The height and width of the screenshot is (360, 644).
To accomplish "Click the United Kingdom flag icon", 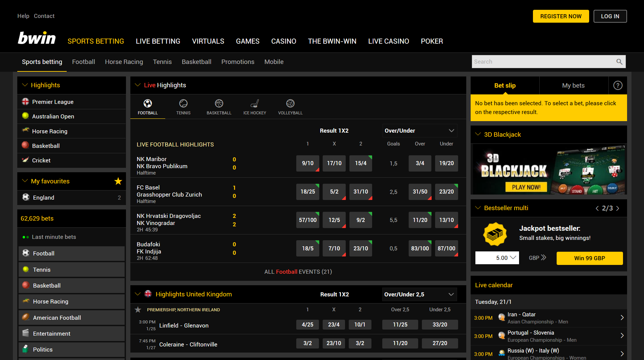I will [x=148, y=294].
